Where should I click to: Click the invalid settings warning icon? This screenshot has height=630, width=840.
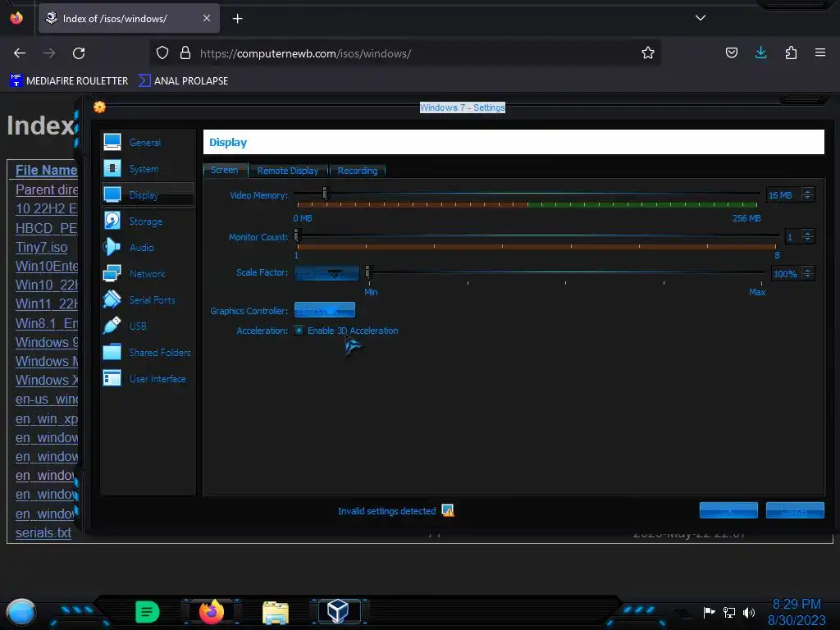(x=447, y=510)
